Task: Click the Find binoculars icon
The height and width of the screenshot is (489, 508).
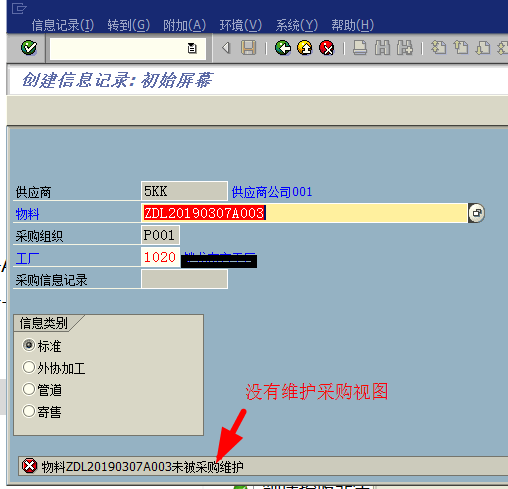Action: pos(382,48)
